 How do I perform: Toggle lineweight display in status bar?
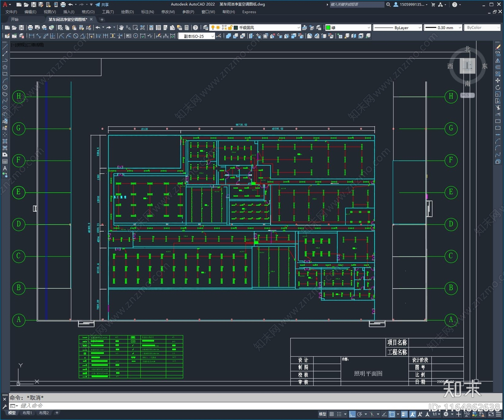coord(404,414)
